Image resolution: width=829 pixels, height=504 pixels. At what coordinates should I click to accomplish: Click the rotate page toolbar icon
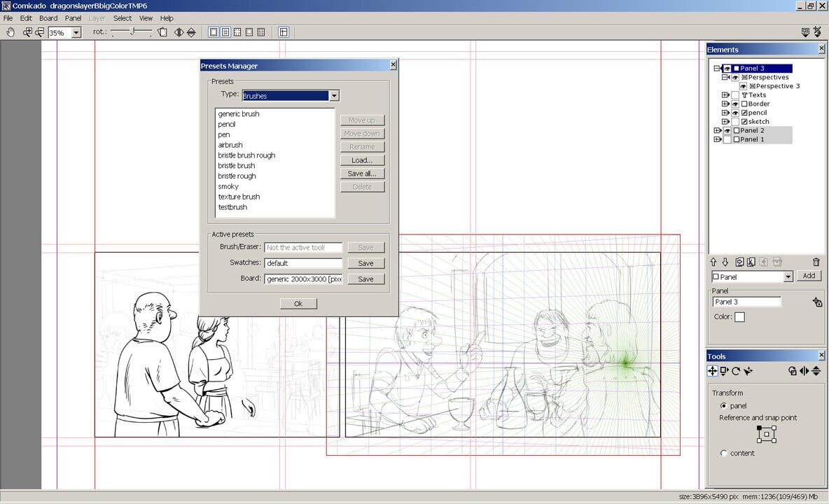[x=163, y=32]
